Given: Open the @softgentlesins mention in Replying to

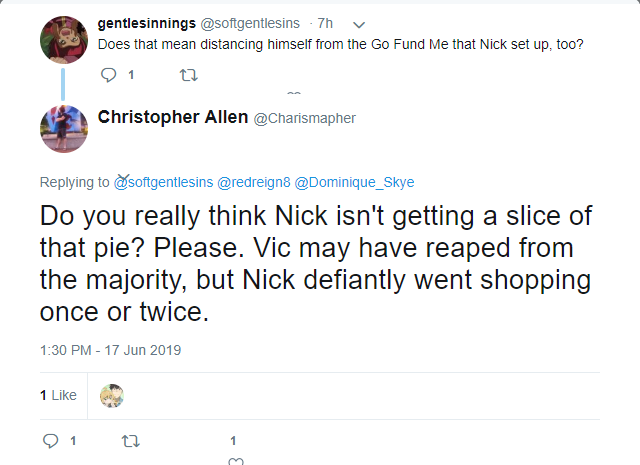Looking at the screenshot, I should point(164,182).
